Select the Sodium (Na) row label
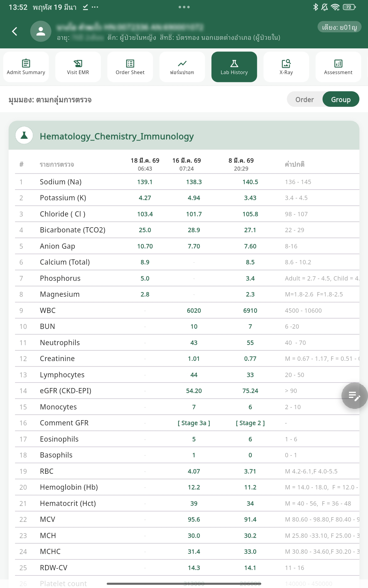 click(61, 182)
